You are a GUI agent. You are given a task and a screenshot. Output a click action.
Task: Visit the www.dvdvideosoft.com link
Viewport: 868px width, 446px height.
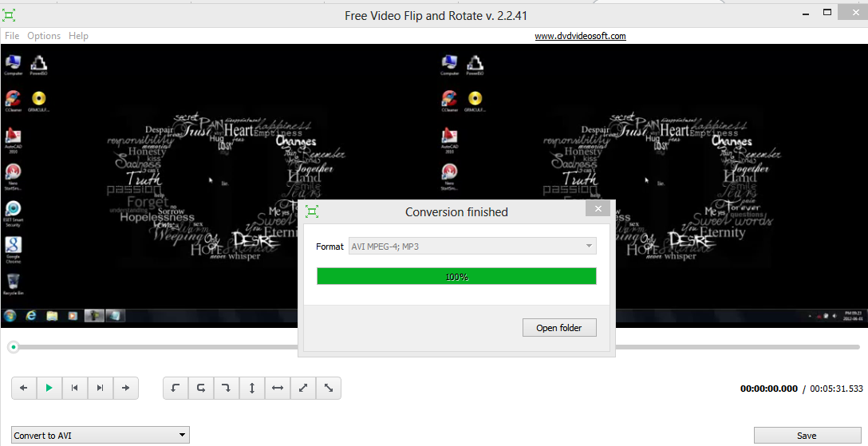tap(580, 37)
